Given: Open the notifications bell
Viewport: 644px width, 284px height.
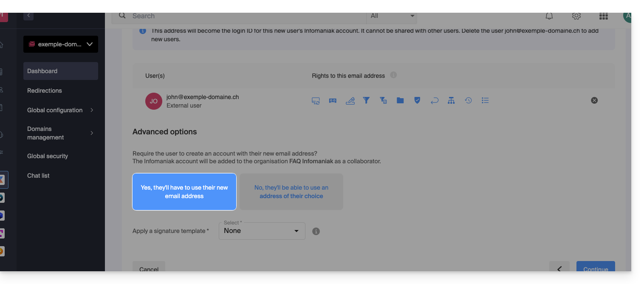Looking at the screenshot, I should coord(549,16).
